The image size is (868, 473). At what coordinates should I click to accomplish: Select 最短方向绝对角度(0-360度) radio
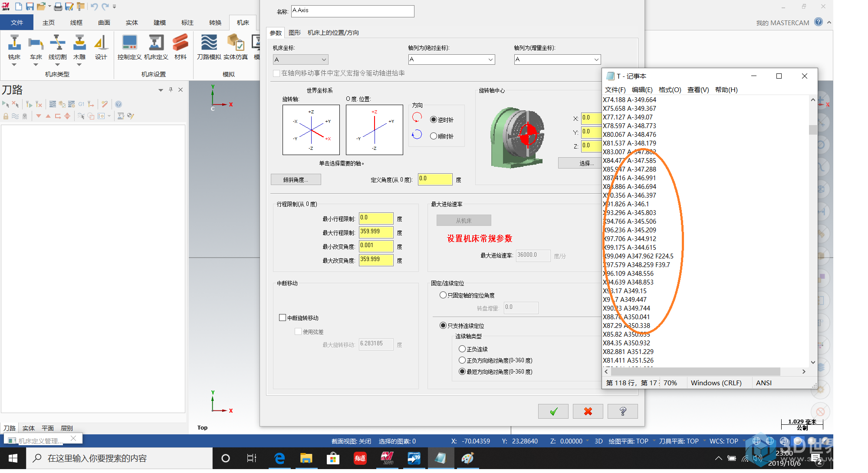[462, 371]
